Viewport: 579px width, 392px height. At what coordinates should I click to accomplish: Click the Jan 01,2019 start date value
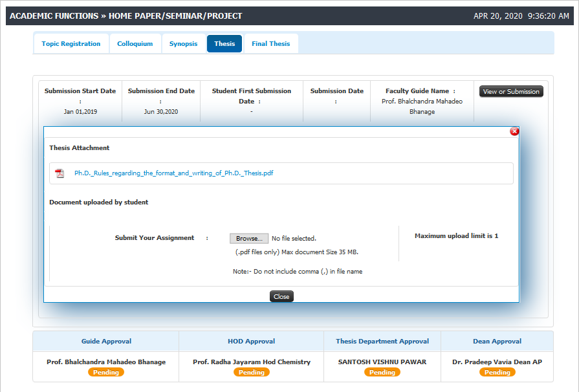point(80,111)
